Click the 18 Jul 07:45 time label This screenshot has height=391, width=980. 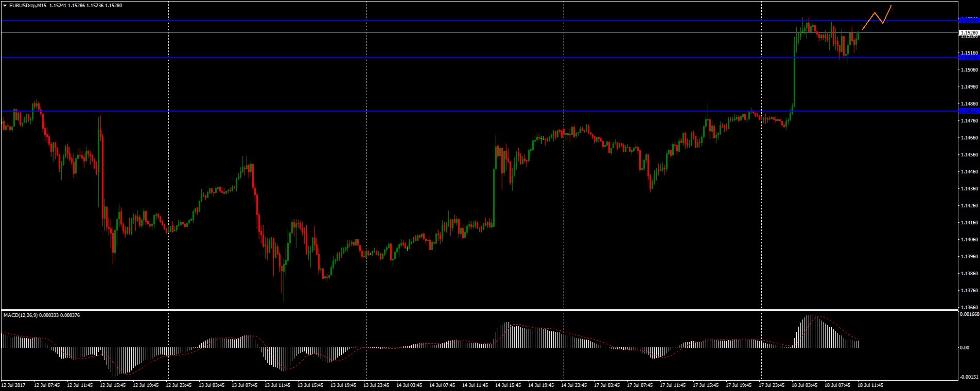pos(837,384)
